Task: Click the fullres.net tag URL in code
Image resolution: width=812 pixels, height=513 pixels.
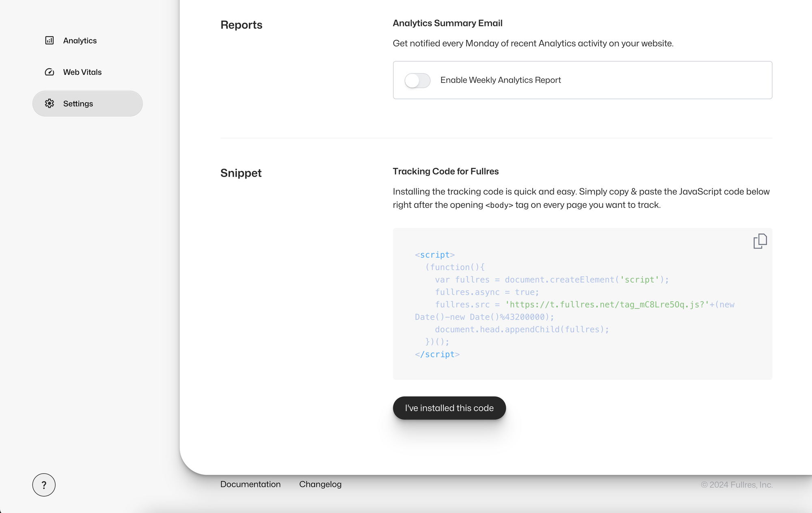Action: tap(607, 305)
